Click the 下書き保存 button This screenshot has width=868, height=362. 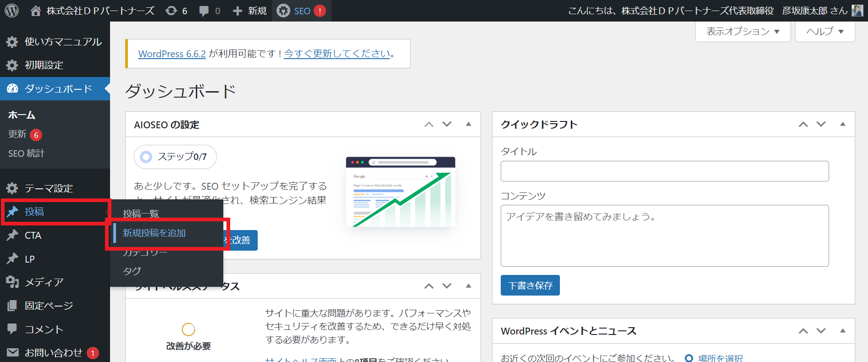[530, 285]
